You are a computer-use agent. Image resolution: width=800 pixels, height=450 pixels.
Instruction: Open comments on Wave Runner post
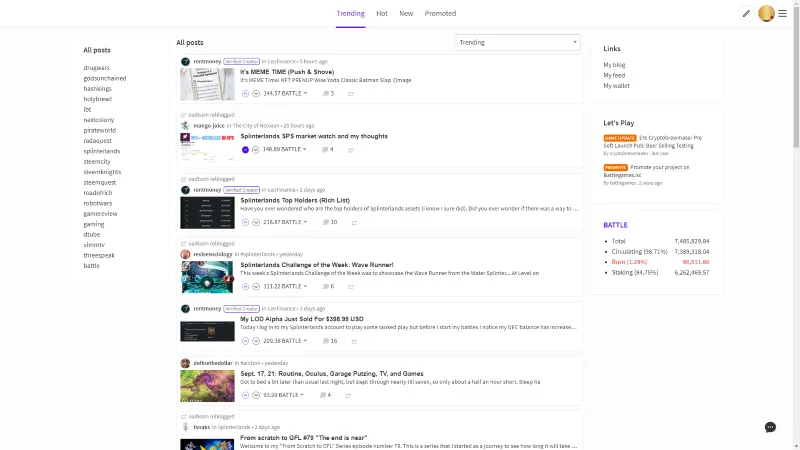(329, 287)
